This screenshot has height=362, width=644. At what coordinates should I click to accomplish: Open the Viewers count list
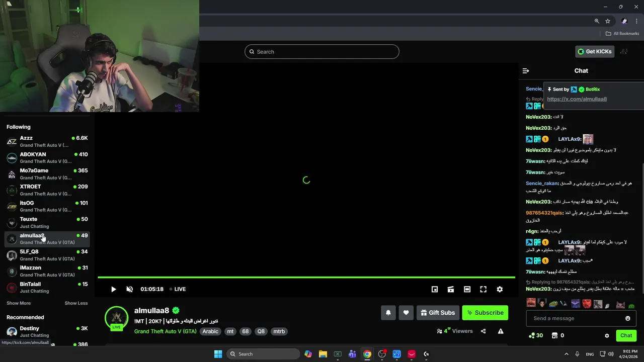[455, 331]
